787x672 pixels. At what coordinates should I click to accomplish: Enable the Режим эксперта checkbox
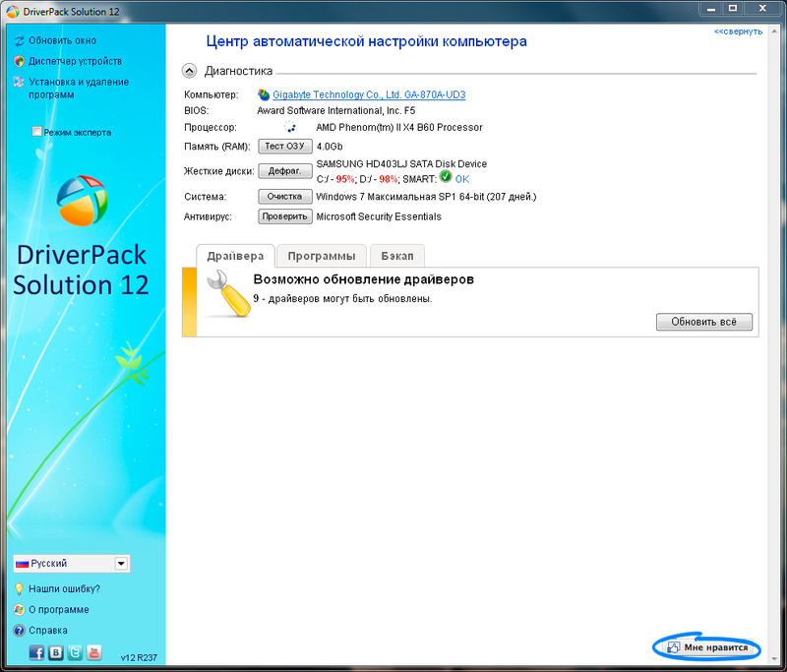(36, 132)
